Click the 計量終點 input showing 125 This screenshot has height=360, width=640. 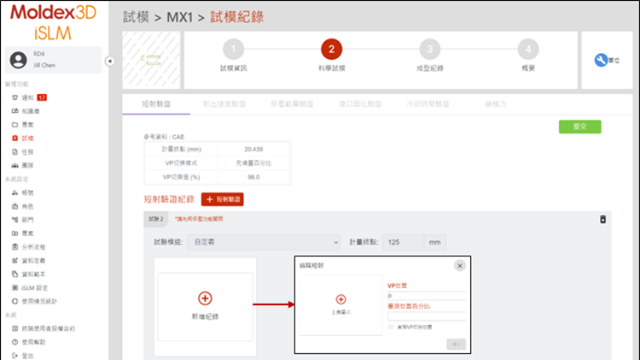[403, 242]
